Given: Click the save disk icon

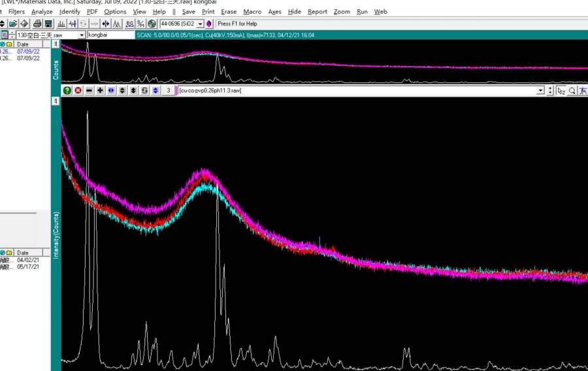Looking at the screenshot, I should pyautogui.click(x=48, y=24).
